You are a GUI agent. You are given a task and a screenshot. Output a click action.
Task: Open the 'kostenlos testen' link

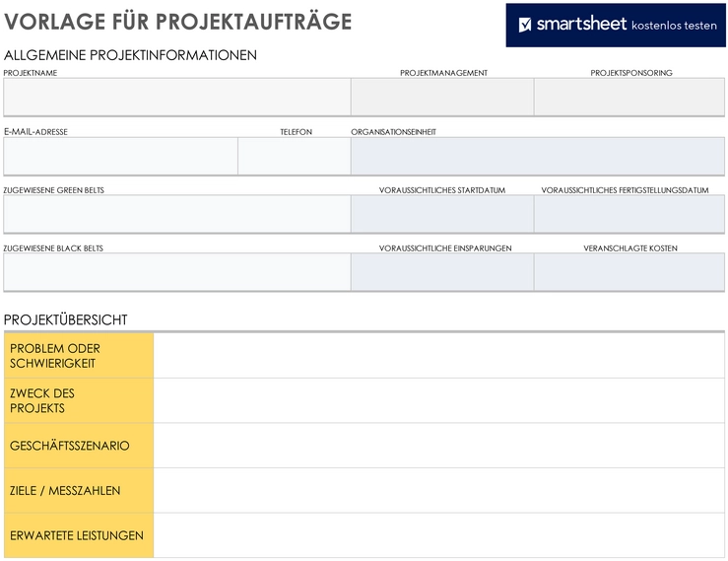pos(674,26)
